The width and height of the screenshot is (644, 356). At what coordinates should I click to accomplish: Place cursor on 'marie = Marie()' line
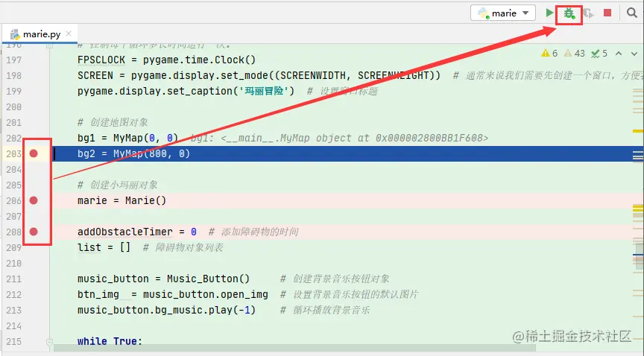[121, 200]
